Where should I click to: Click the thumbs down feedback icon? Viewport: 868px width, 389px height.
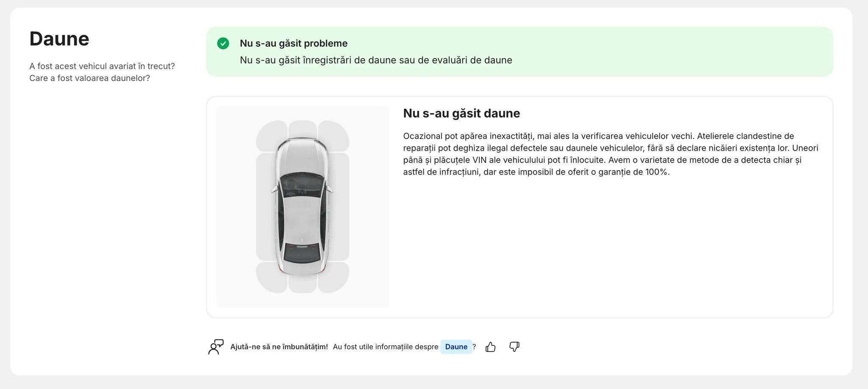(514, 347)
